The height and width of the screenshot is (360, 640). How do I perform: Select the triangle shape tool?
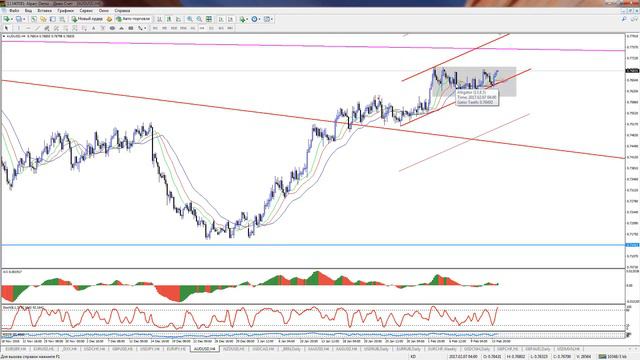[x=121, y=28]
